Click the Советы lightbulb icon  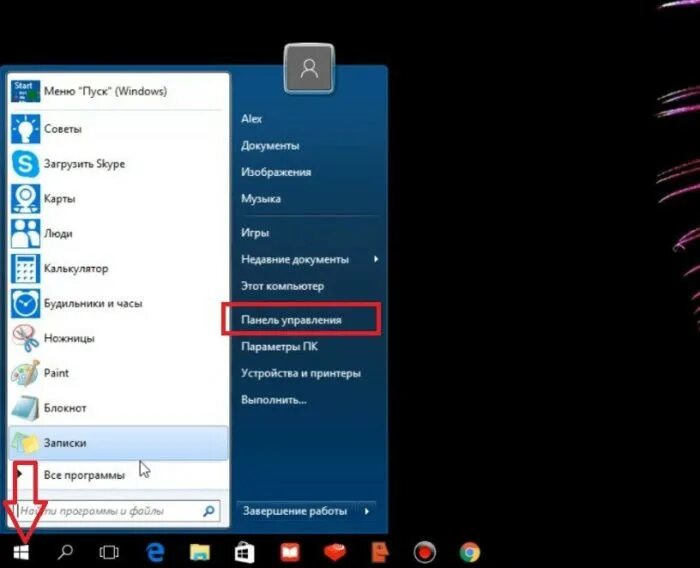point(25,129)
